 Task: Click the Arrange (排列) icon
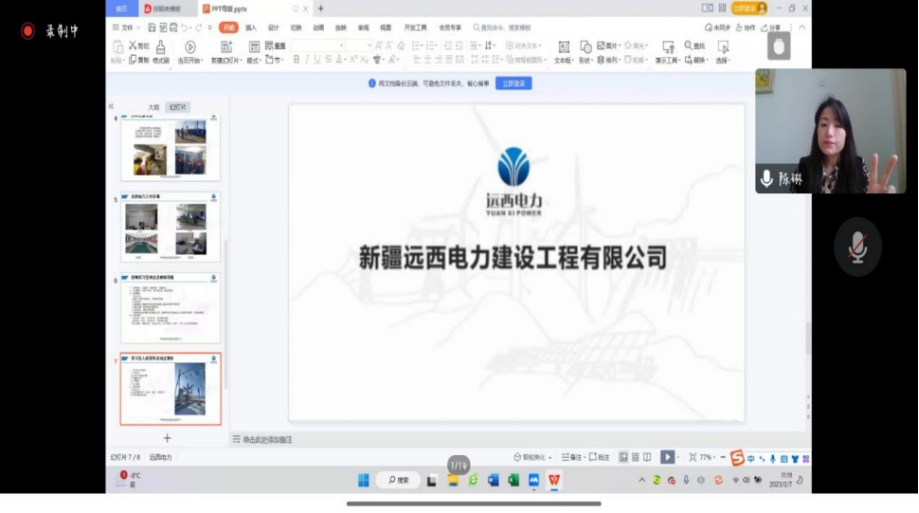coord(601,60)
